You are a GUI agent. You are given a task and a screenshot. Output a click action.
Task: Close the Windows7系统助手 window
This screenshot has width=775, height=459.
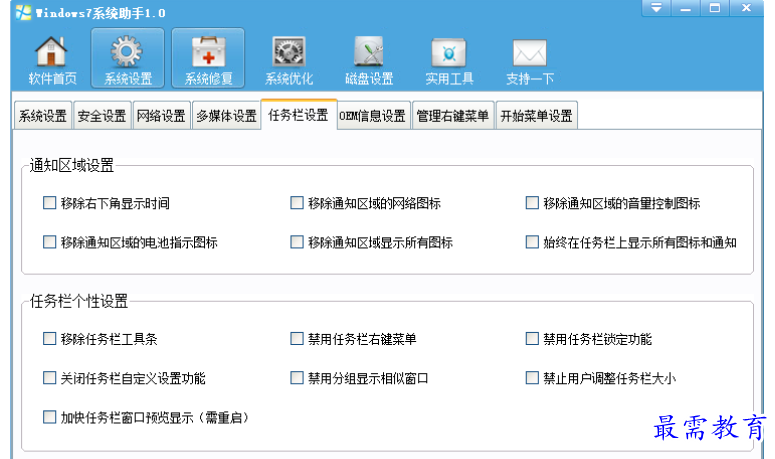pyautogui.click(x=746, y=8)
